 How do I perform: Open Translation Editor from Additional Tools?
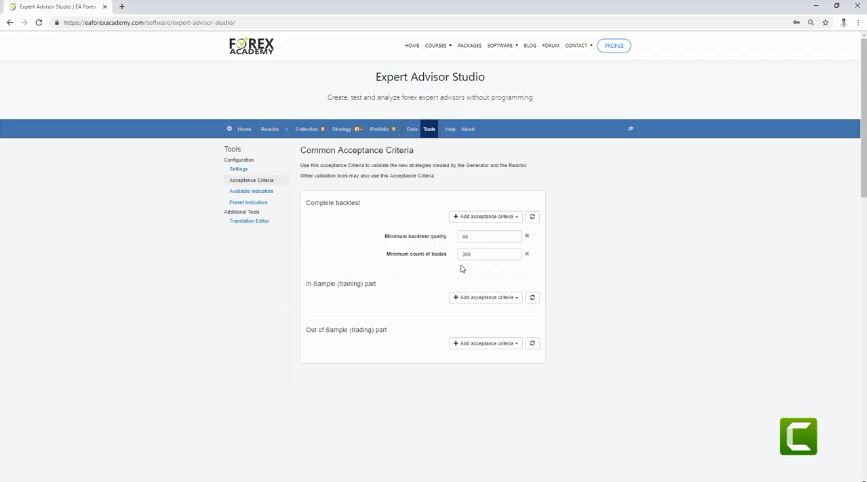tap(249, 221)
